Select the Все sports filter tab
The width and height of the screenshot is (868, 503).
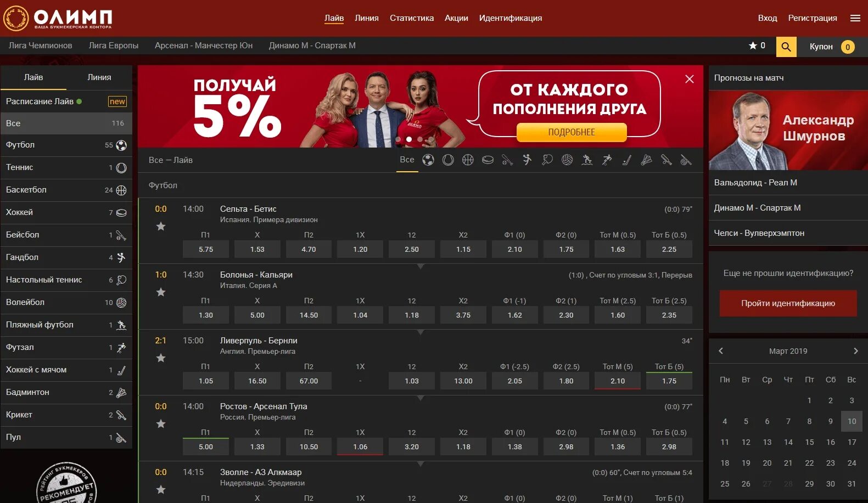coord(407,160)
